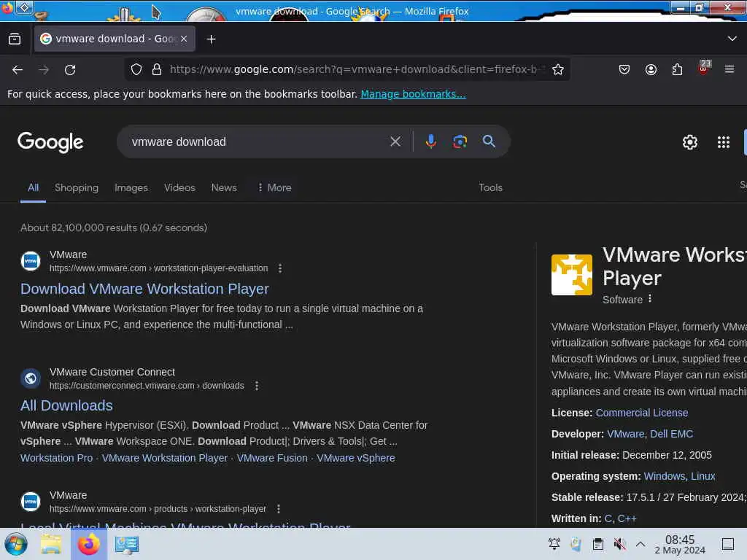Image resolution: width=747 pixels, height=560 pixels.
Task: Open Manage bookmarks link
Action: (413, 94)
